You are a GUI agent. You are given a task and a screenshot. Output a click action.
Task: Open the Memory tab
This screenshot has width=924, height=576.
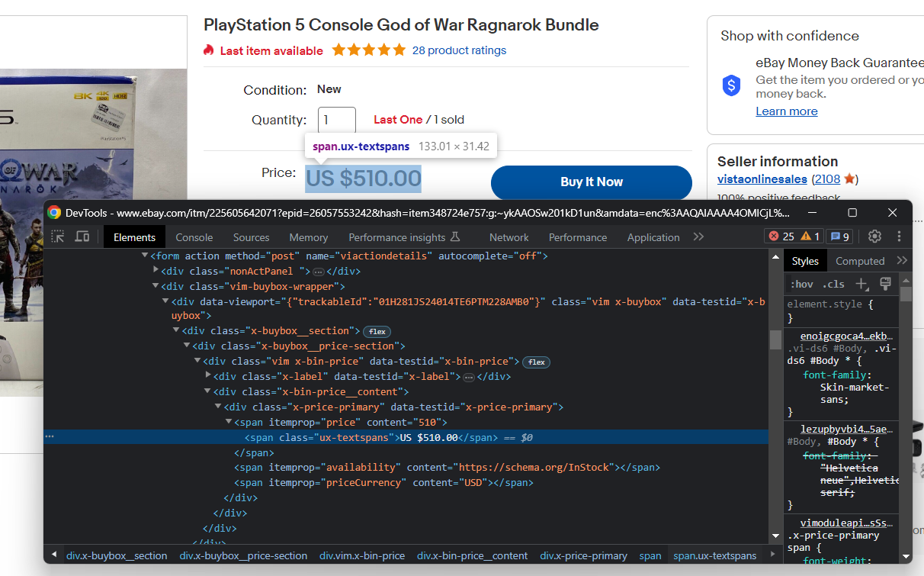[x=309, y=237]
